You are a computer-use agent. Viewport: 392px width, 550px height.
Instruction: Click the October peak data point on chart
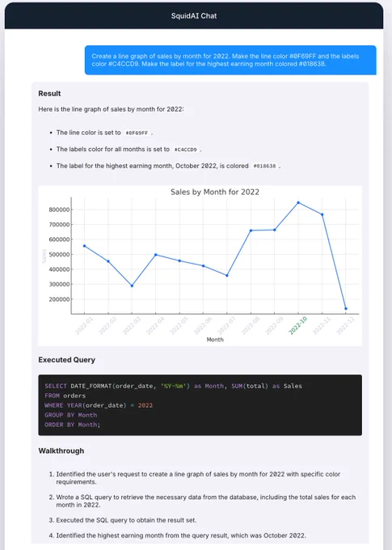coord(298,202)
